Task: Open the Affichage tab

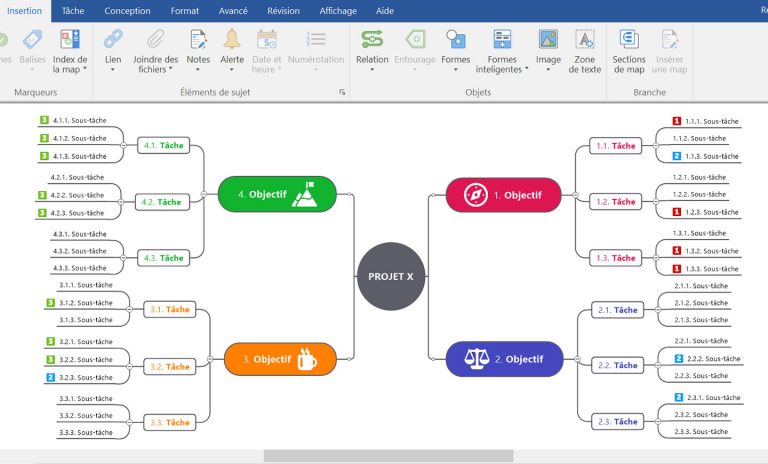Action: point(337,11)
